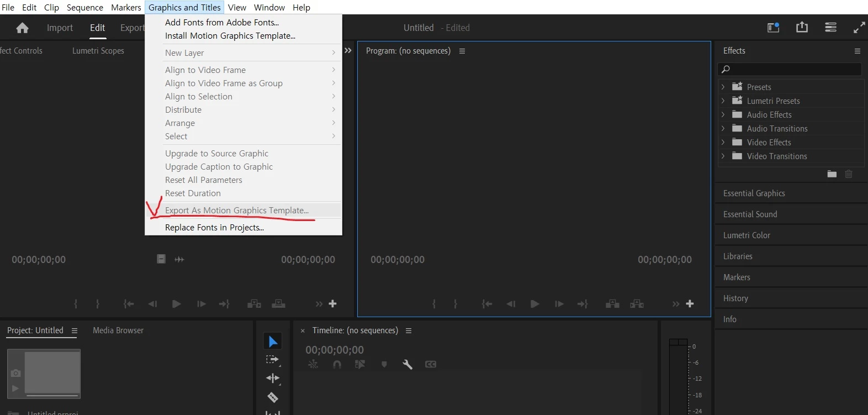Go to In point in Program monitor
This screenshot has height=415, width=868.
(486, 304)
